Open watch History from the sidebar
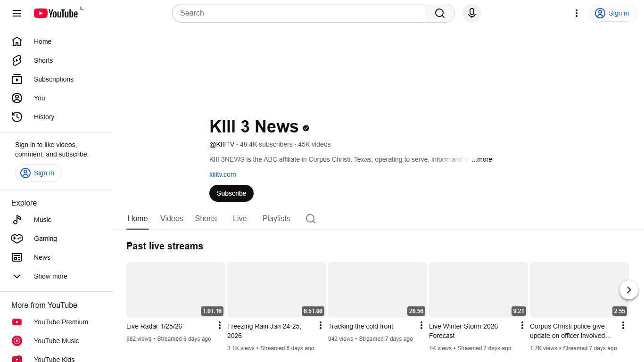644x362 pixels. pyautogui.click(x=44, y=117)
